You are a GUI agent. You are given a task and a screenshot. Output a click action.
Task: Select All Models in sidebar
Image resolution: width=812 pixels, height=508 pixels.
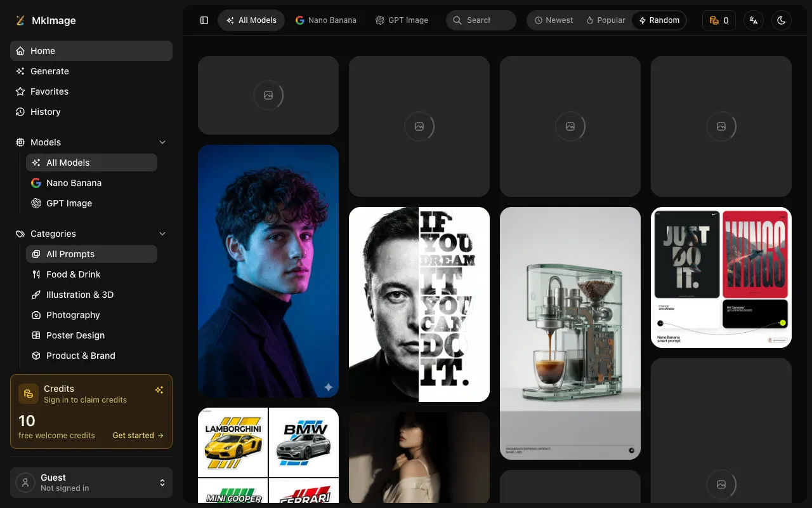(x=91, y=163)
